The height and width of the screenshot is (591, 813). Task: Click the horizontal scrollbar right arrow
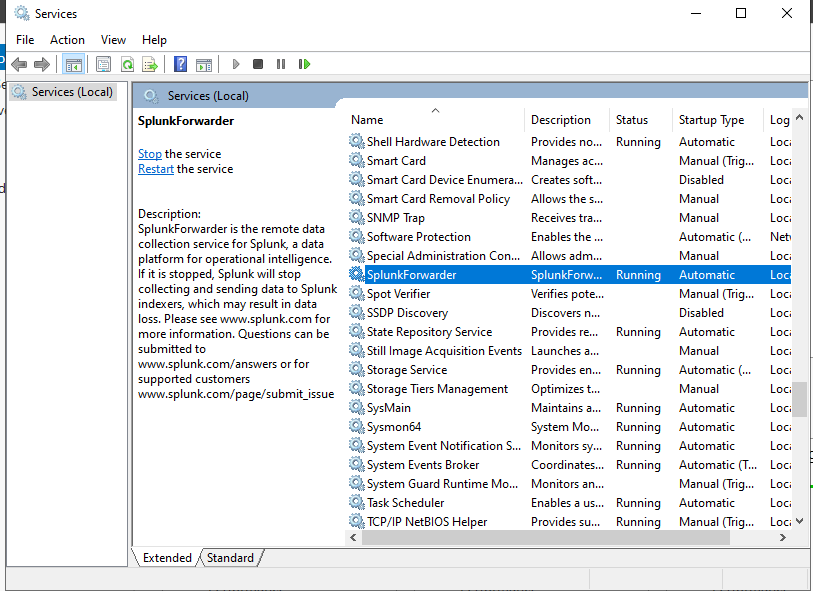(x=783, y=538)
